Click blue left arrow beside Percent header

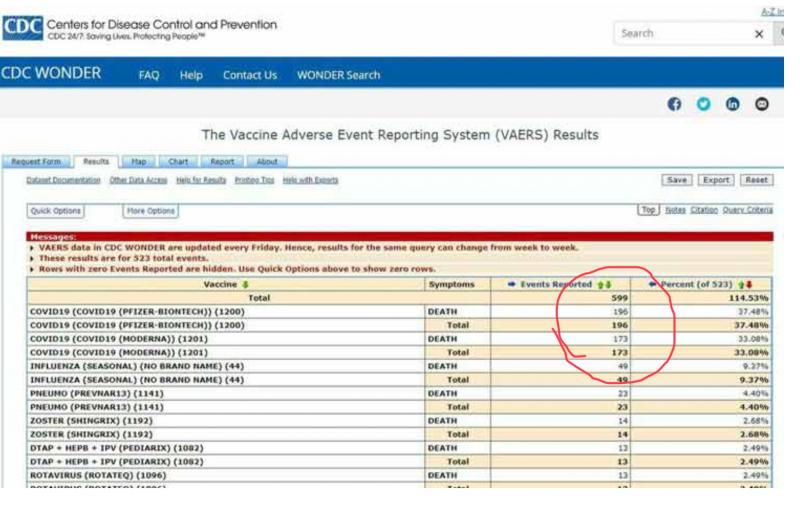(652, 284)
